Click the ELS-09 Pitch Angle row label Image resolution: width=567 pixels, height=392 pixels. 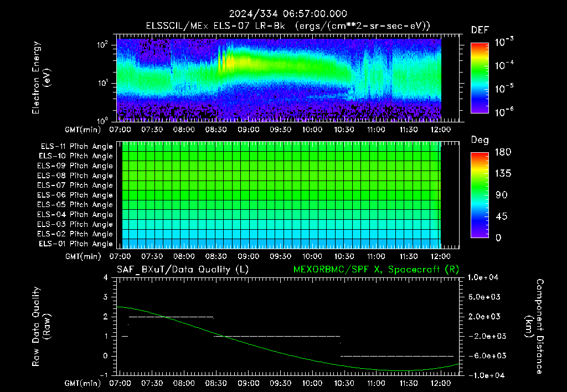75,166
